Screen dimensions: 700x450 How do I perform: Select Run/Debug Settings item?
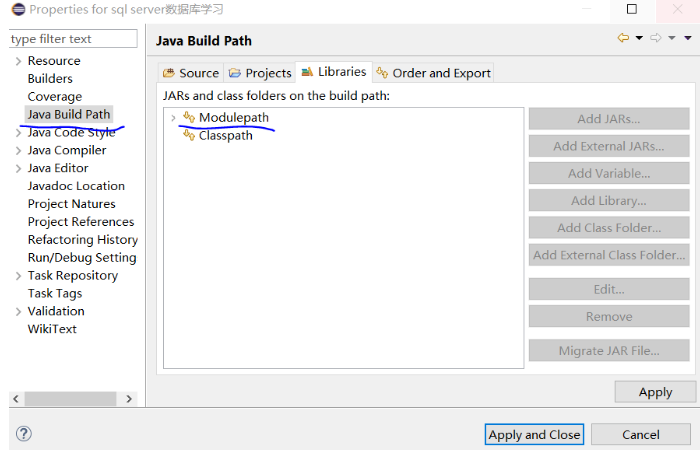coord(82,257)
